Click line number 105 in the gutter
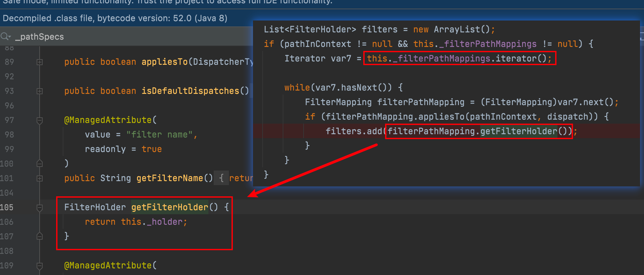Screen dimensions: 644x275 (7, 207)
